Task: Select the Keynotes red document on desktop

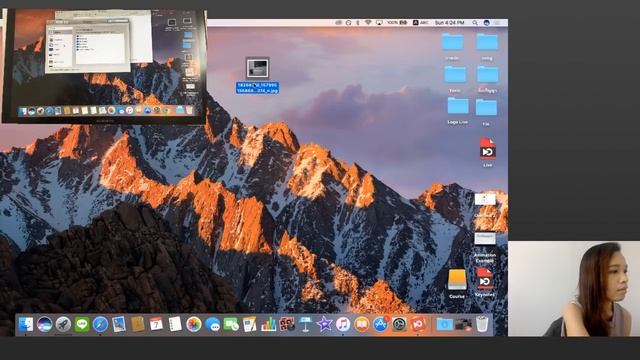Action: coord(484,282)
